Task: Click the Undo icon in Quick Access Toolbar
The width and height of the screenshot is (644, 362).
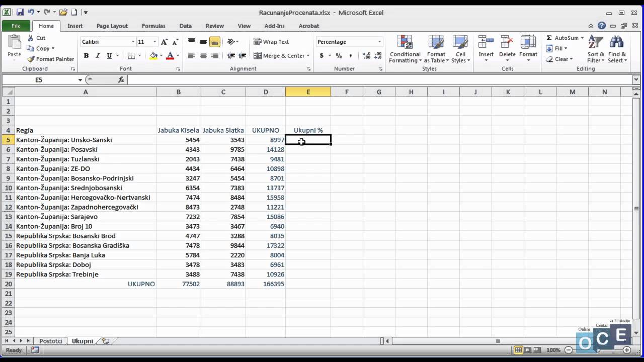Action: tap(31, 12)
